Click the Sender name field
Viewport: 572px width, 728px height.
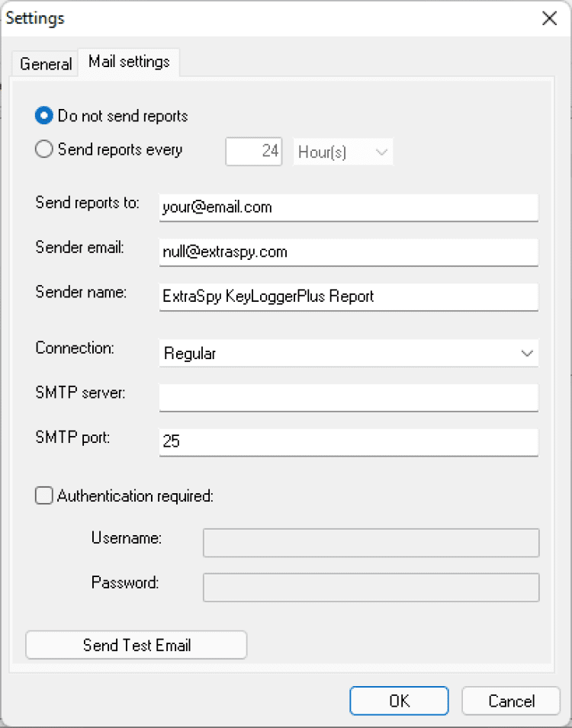349,297
